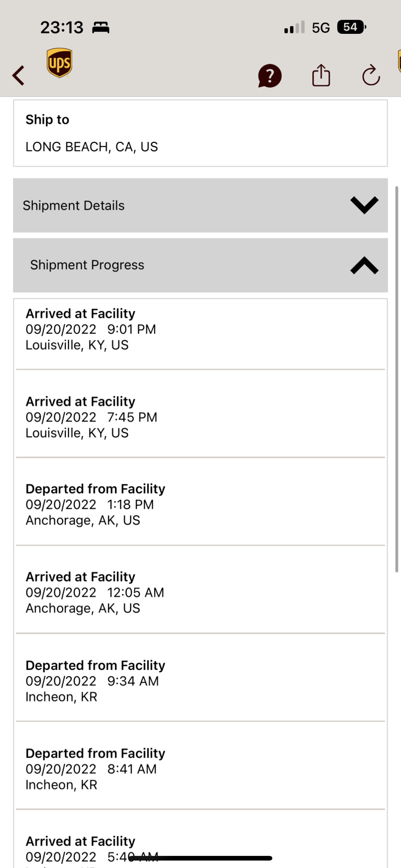Tap the back arrow icon
This screenshot has height=868, width=401.
coord(19,76)
